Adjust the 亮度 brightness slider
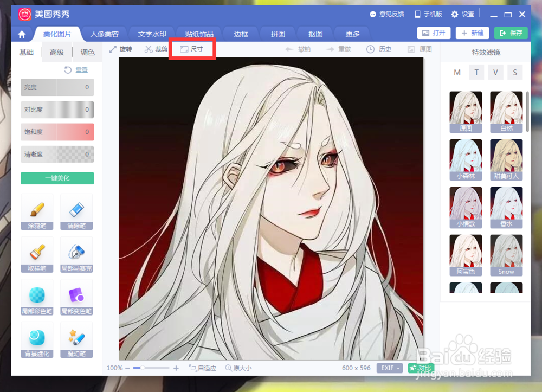Viewport: 542px width, 392px height. 57,87
